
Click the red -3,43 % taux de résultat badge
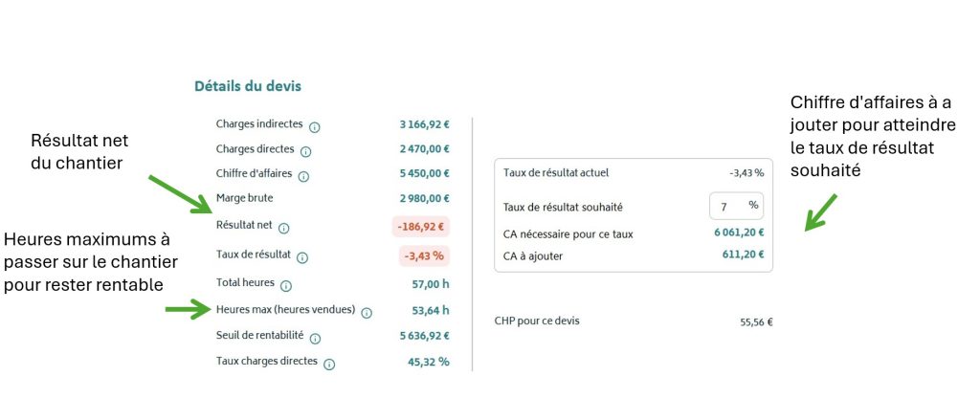pos(424,255)
